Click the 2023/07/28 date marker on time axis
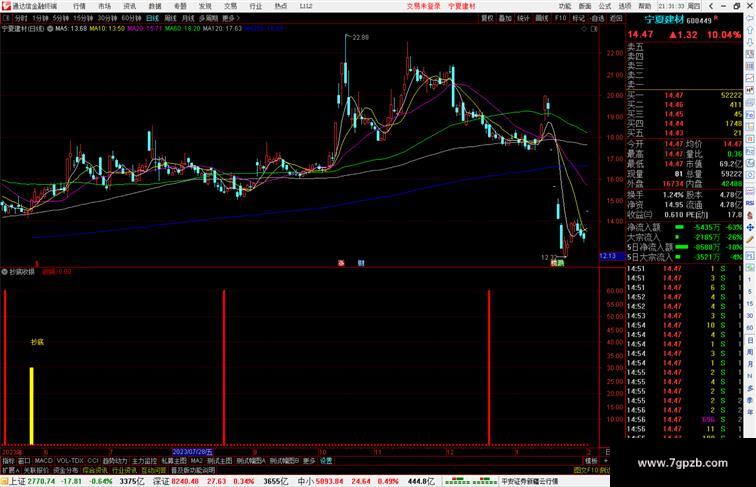 (x=193, y=452)
